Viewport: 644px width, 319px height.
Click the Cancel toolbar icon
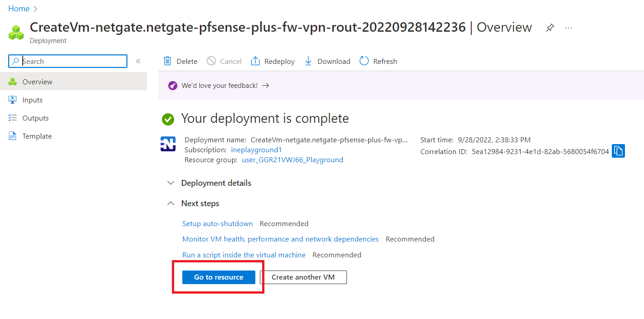coord(211,61)
